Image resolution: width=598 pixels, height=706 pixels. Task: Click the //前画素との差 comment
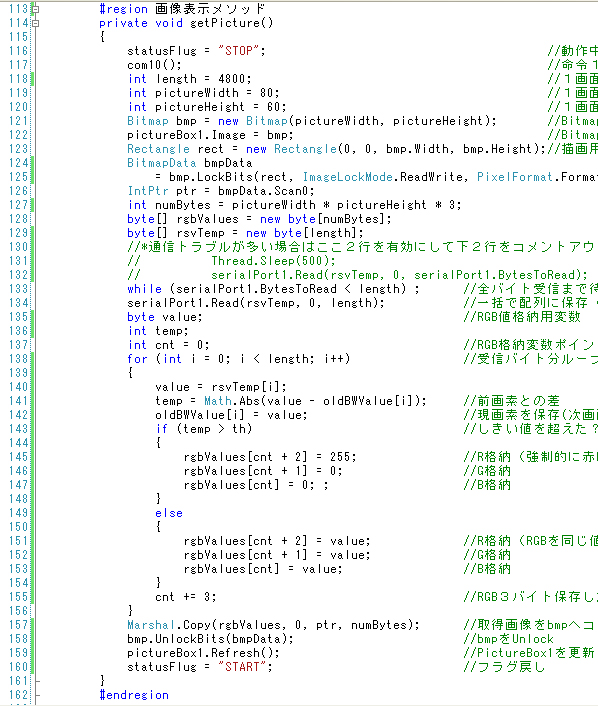pyautogui.click(x=512, y=401)
